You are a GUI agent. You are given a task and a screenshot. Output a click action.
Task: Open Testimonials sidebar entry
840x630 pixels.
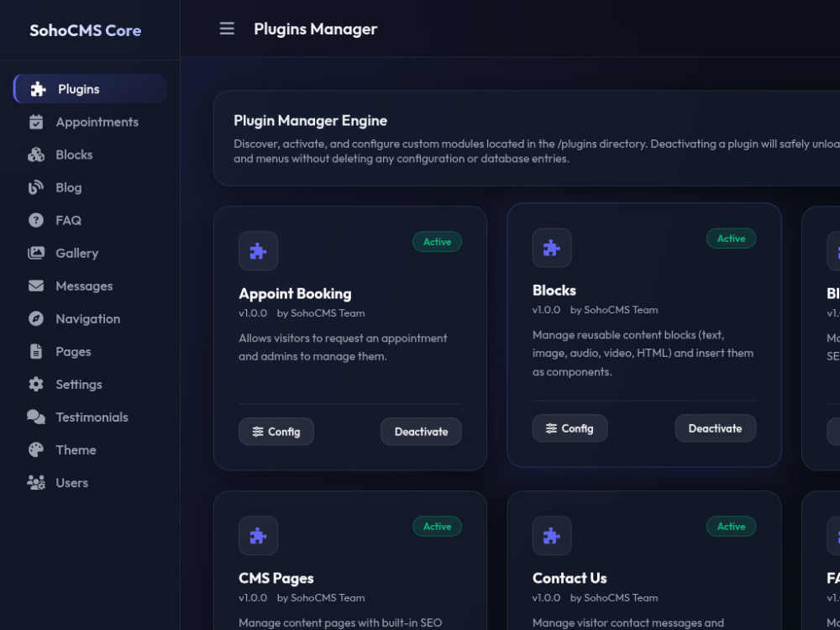(x=90, y=417)
